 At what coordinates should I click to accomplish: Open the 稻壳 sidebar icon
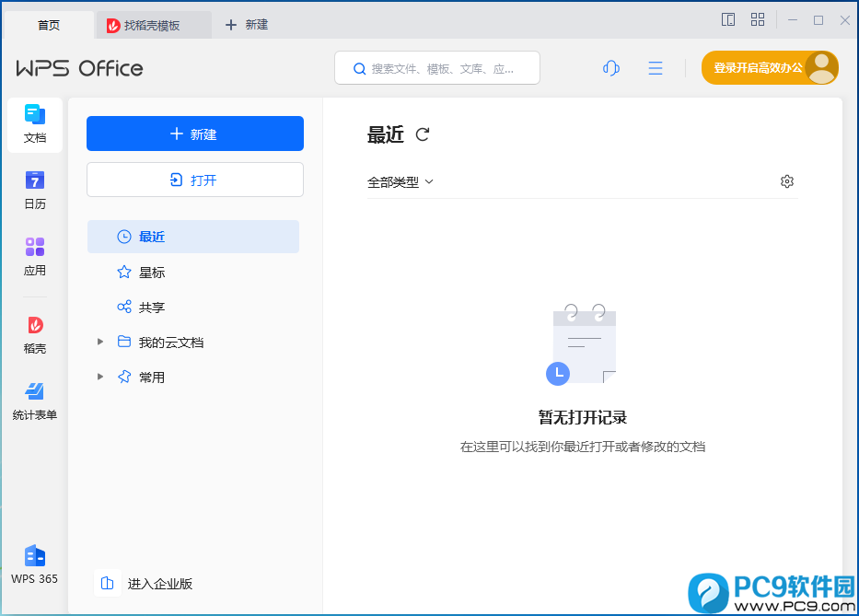click(x=34, y=334)
